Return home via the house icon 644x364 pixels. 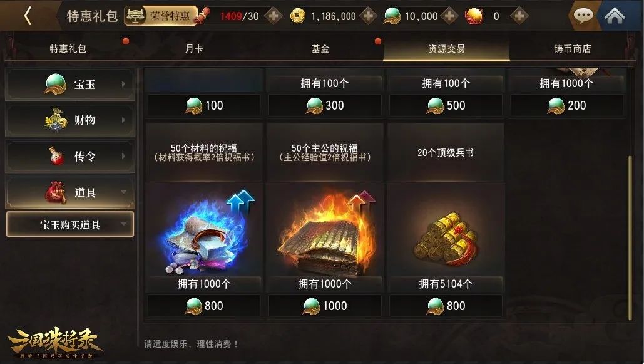(615, 16)
